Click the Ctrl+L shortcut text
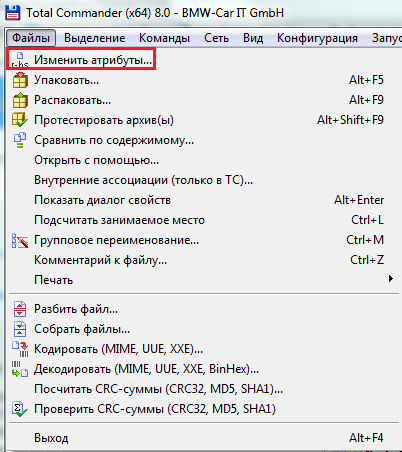Viewport: 402px width, 452px height. pyautogui.click(x=367, y=220)
